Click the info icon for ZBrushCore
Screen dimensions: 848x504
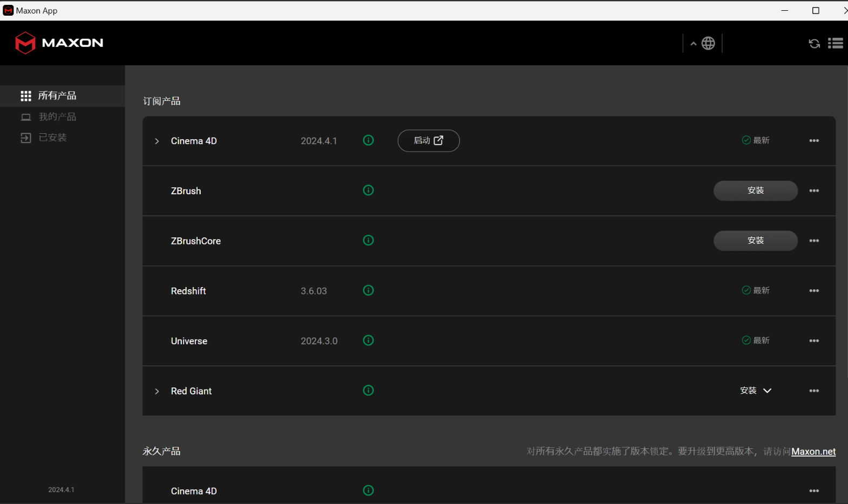368,241
